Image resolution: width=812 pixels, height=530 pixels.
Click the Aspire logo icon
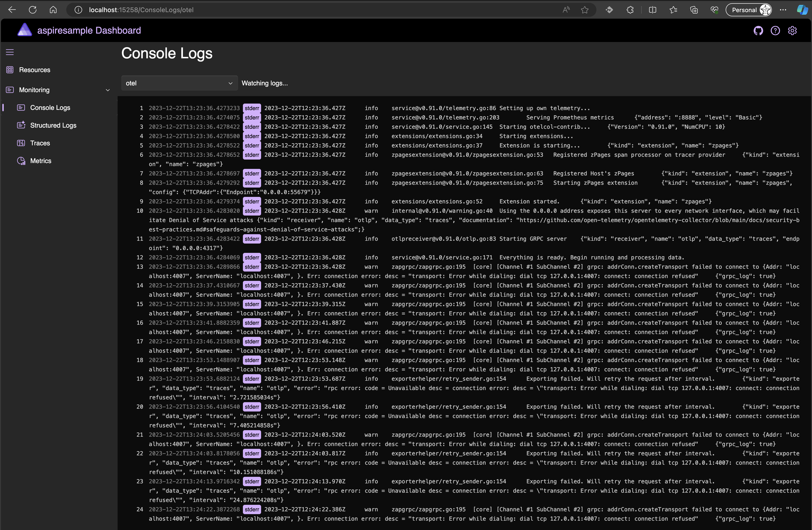(24, 30)
